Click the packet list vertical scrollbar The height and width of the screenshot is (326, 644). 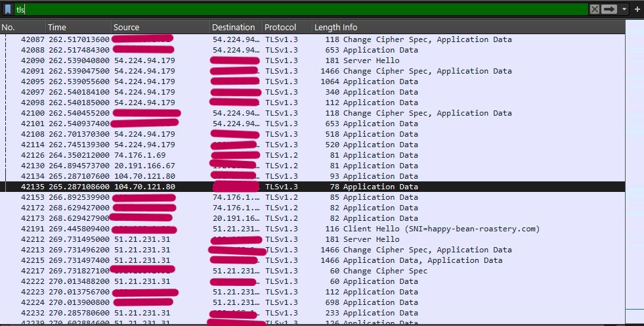pyautogui.click(x=635, y=173)
